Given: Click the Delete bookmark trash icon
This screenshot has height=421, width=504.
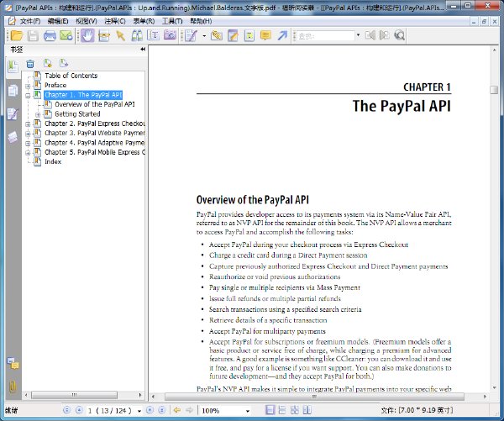Looking at the screenshot, I should [30, 64].
